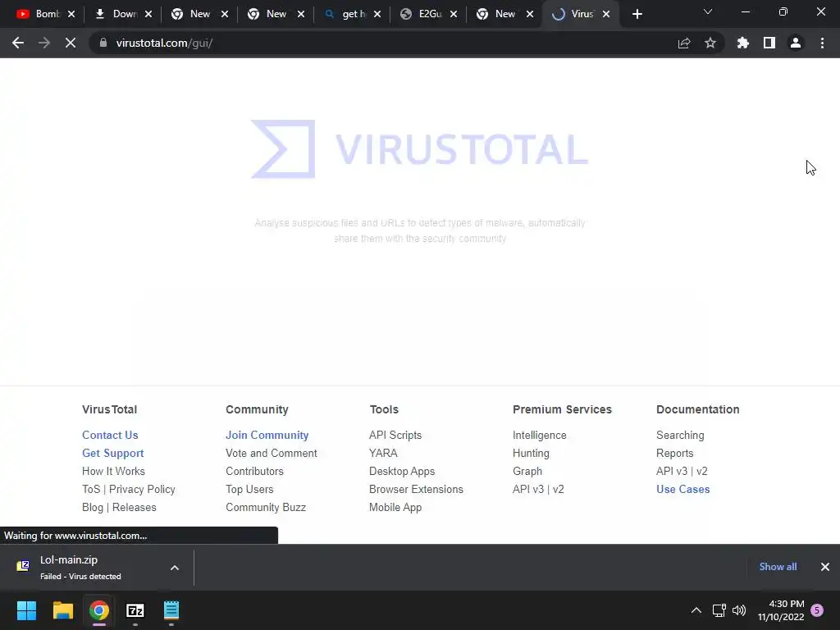Open File Explorer from taskbar

[62, 610]
